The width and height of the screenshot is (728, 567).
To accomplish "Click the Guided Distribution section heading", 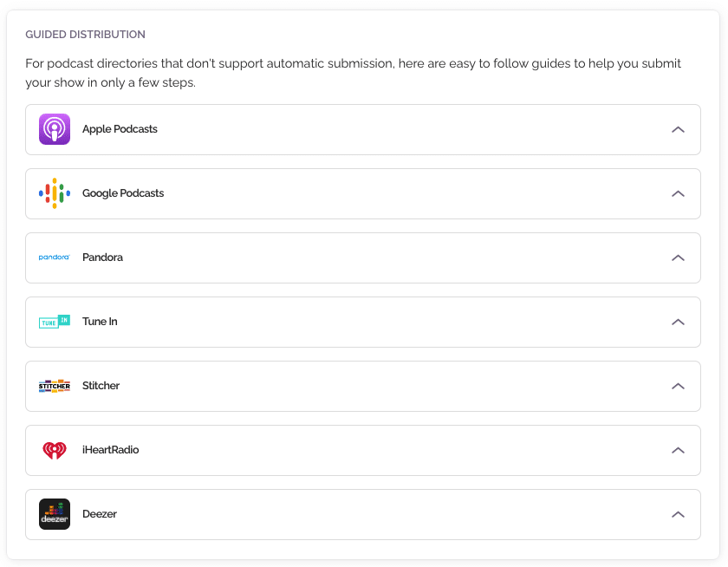I will pos(85,35).
